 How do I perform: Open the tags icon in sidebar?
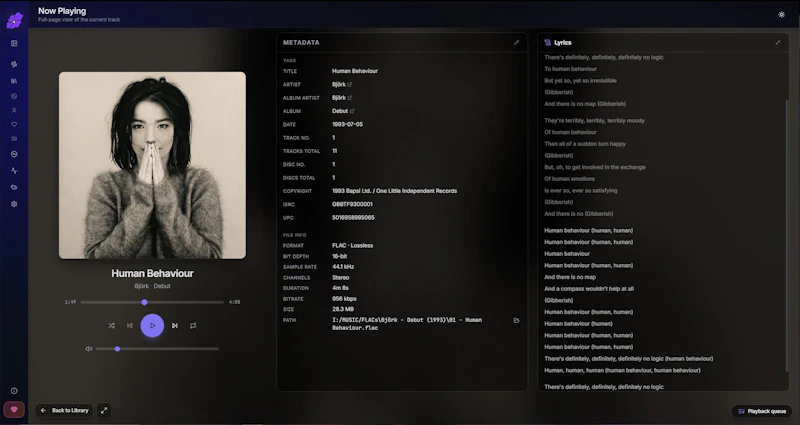(14, 187)
